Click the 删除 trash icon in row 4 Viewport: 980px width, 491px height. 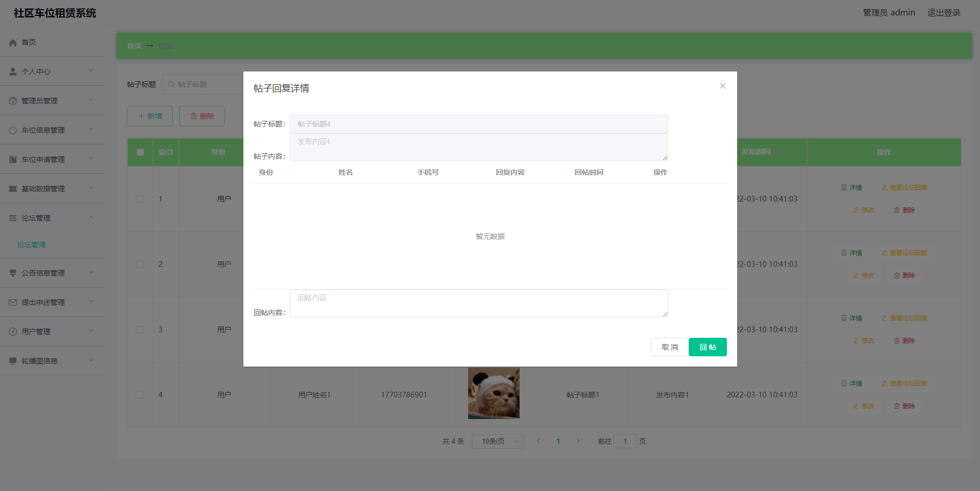(897, 406)
